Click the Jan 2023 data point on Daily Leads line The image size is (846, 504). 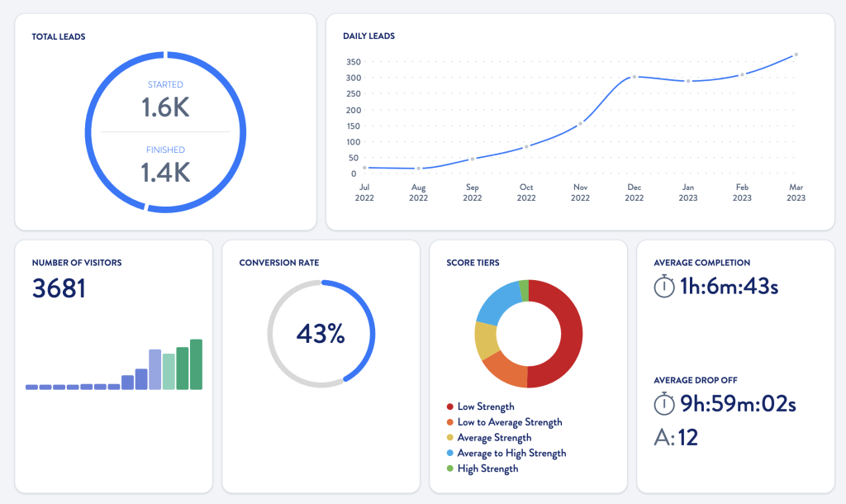coord(688,81)
